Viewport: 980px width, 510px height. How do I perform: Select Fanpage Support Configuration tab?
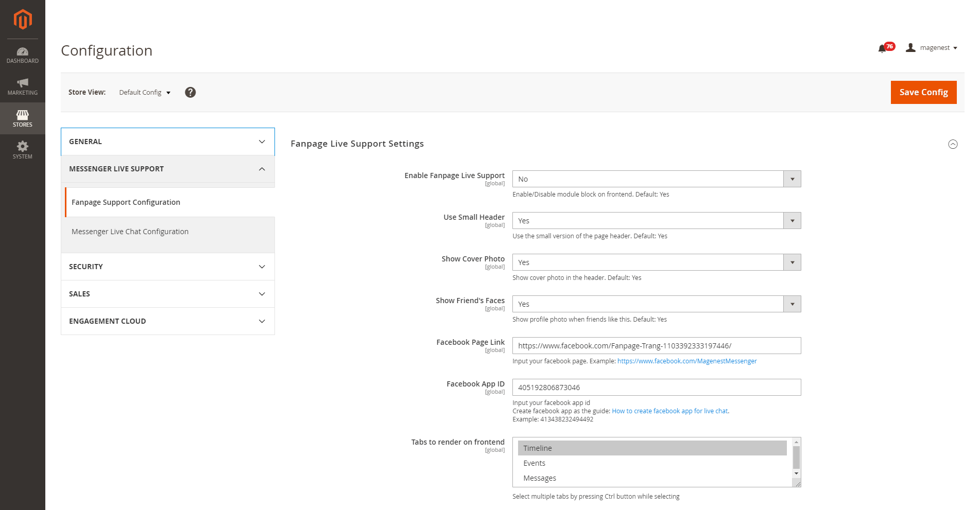click(x=126, y=202)
